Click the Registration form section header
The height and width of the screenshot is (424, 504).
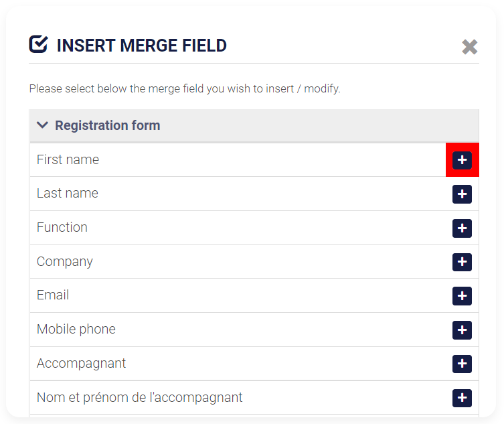[x=254, y=125]
